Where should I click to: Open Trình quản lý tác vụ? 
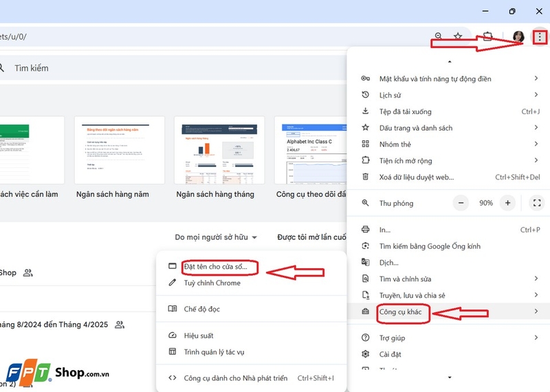pos(251,351)
